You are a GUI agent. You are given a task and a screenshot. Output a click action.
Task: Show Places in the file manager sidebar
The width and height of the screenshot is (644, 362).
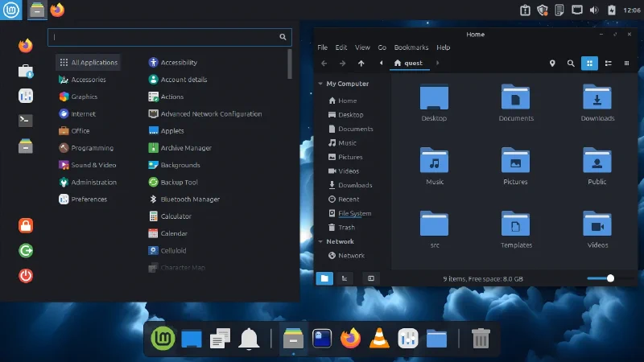[x=324, y=278]
